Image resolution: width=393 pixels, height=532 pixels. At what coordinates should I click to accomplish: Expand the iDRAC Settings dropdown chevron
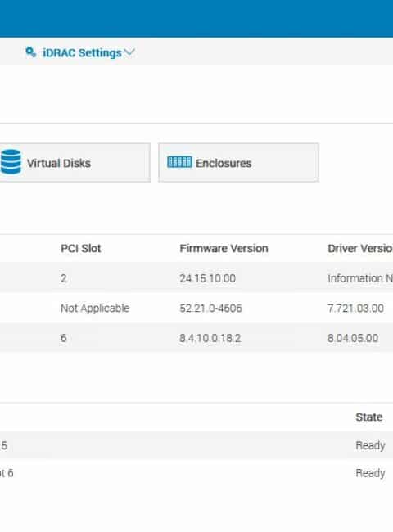pos(129,52)
